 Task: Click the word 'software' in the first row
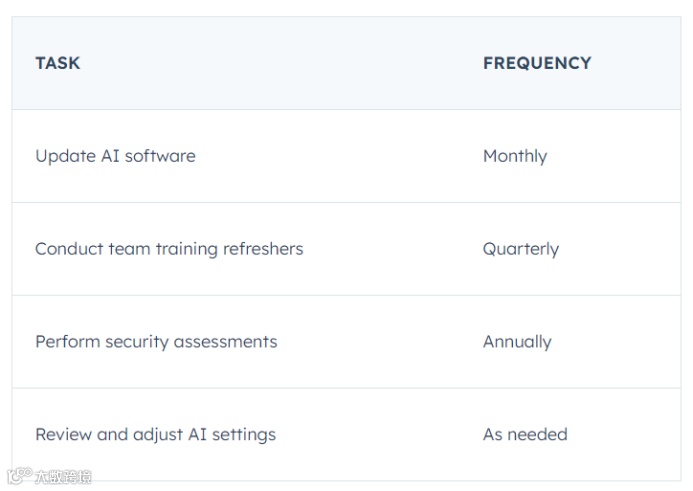pos(160,156)
